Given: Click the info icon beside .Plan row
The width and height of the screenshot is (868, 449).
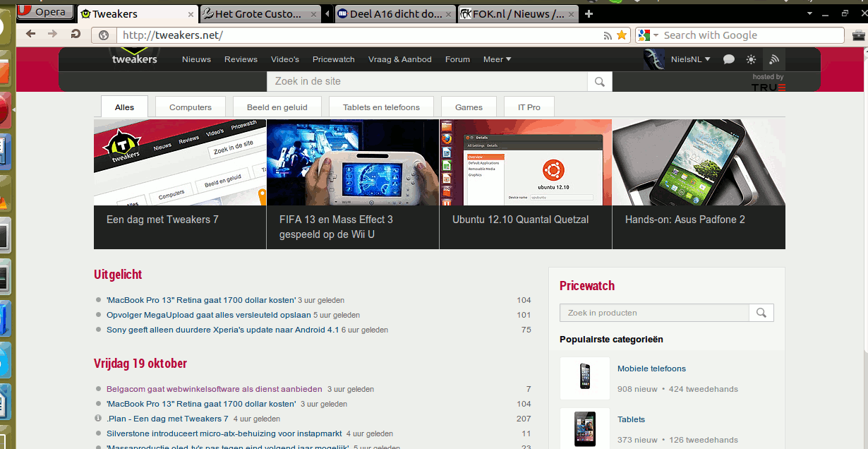Looking at the screenshot, I should (98, 419).
